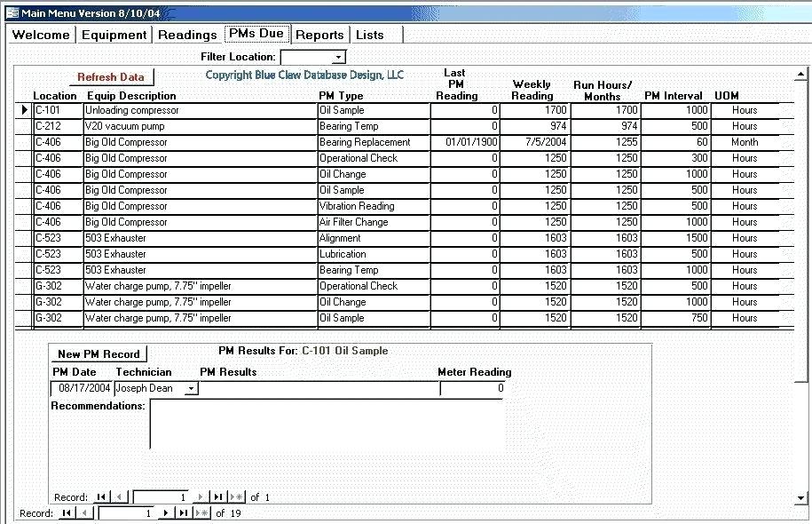This screenshot has height=524, width=812.
Task: Open the Lists tab
Action: click(370, 35)
